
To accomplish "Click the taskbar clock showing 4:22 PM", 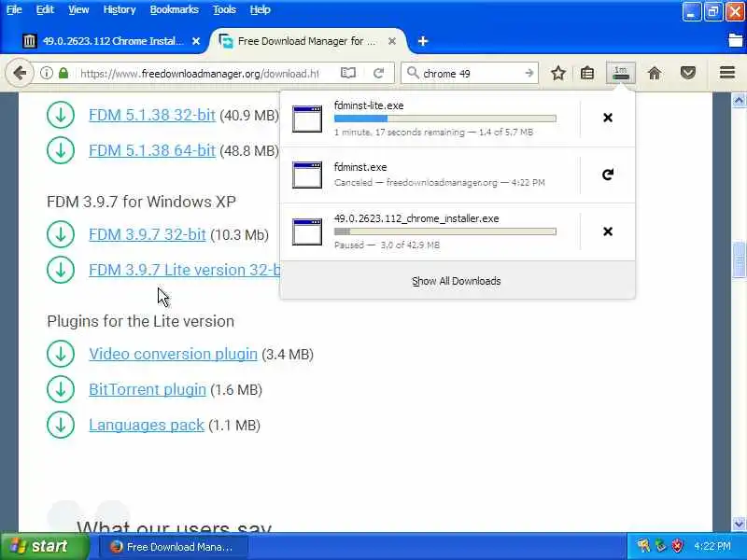I will click(712, 546).
